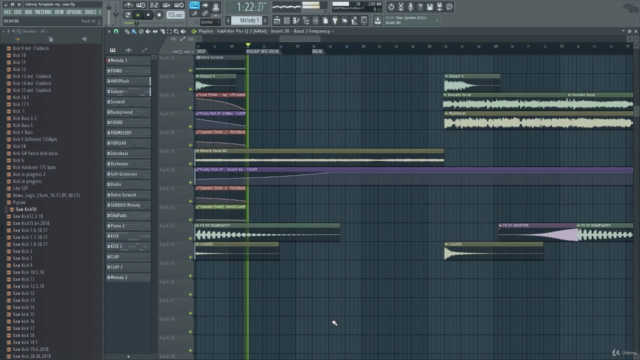Click the stop transport button
This screenshot has height=360, width=640.
[148, 15]
